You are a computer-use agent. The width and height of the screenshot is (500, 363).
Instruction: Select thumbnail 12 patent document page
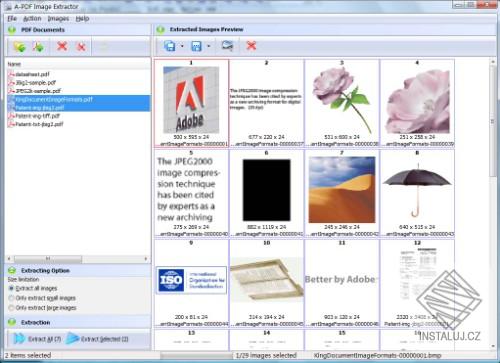(x=417, y=283)
